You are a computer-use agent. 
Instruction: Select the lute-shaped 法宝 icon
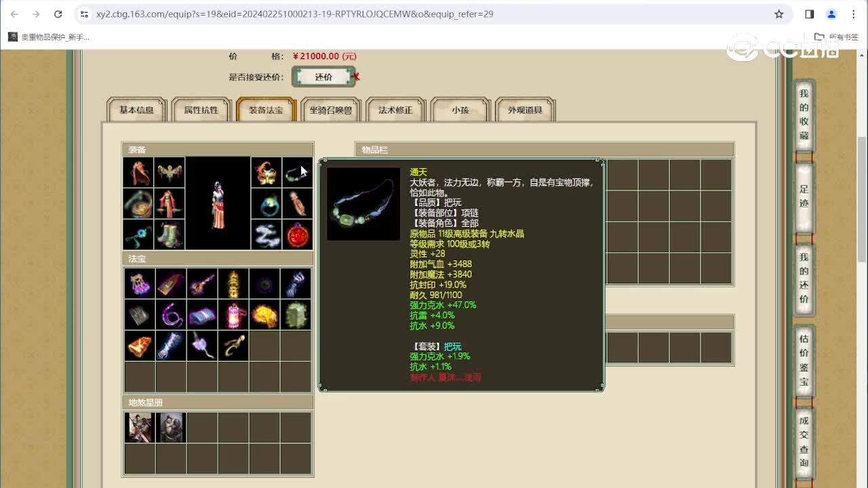(202, 283)
